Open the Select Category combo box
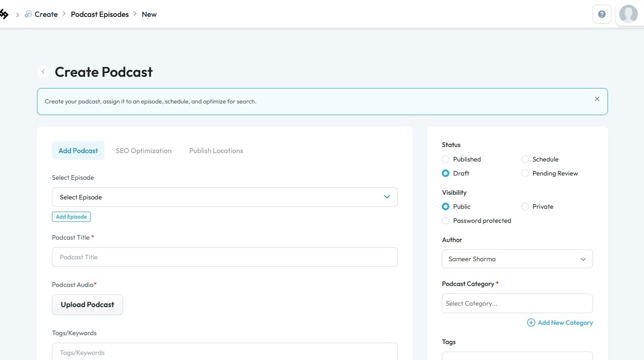The height and width of the screenshot is (360, 644). (517, 303)
